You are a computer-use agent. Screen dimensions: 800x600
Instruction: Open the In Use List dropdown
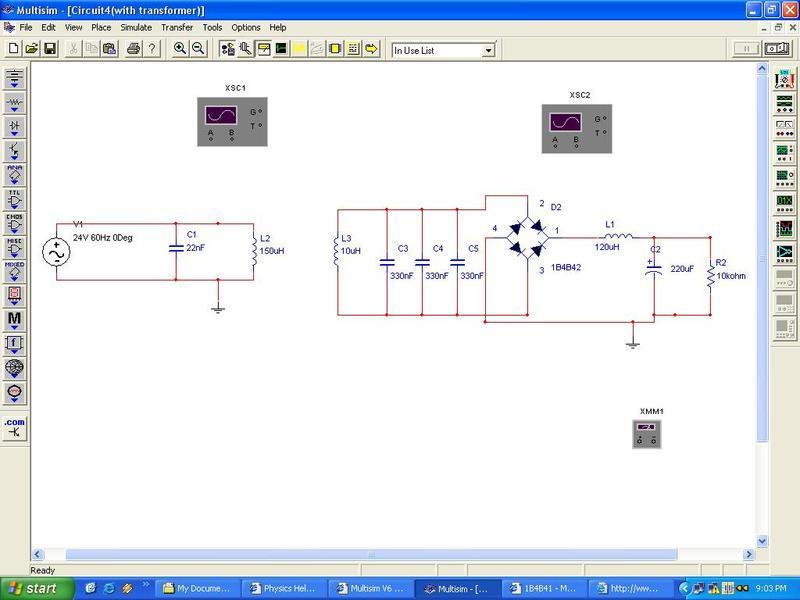(489, 50)
